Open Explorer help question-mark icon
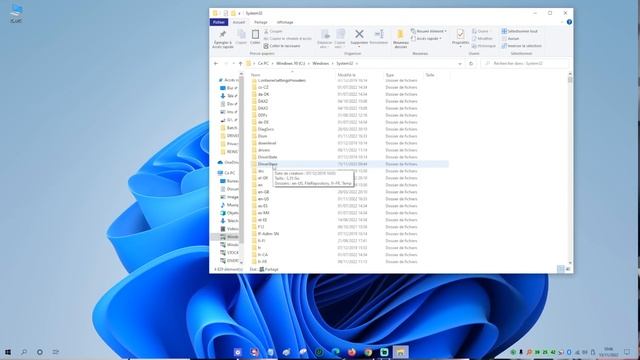 pyautogui.click(x=569, y=22)
